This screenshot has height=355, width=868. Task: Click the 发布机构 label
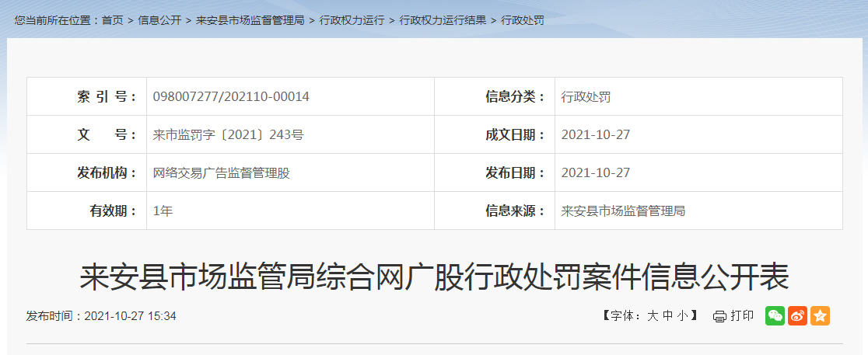coord(107,173)
